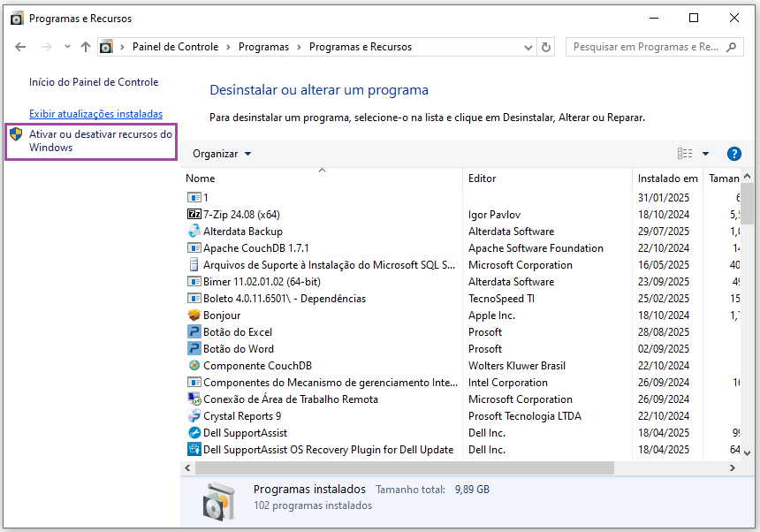760x532 pixels.
Task: Click Prosoft Tecnologia LTDA editor cell
Action: tap(524, 416)
